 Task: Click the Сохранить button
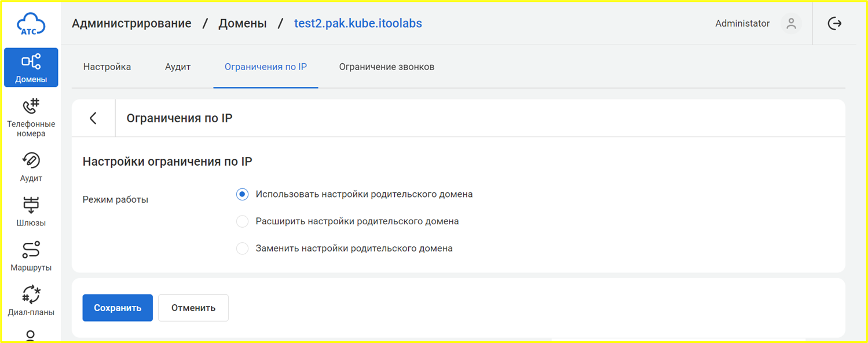click(x=118, y=308)
